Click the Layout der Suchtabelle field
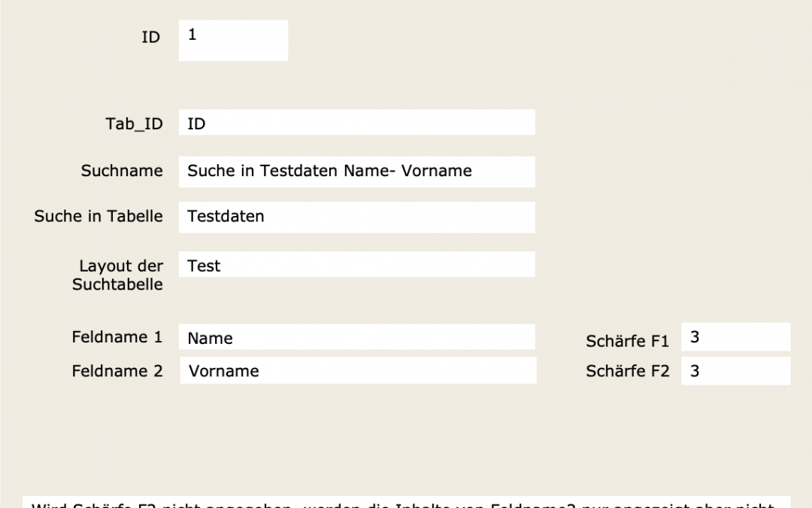This screenshot has width=812, height=508. pos(356,265)
